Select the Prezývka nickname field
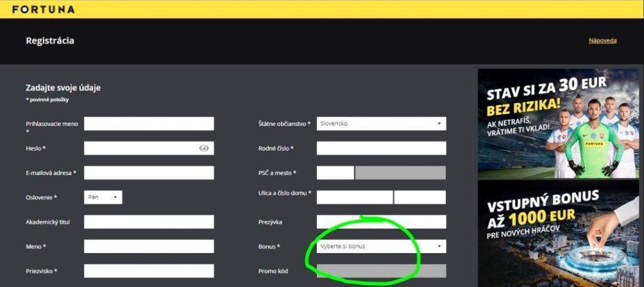The image size is (644, 287). (381, 222)
